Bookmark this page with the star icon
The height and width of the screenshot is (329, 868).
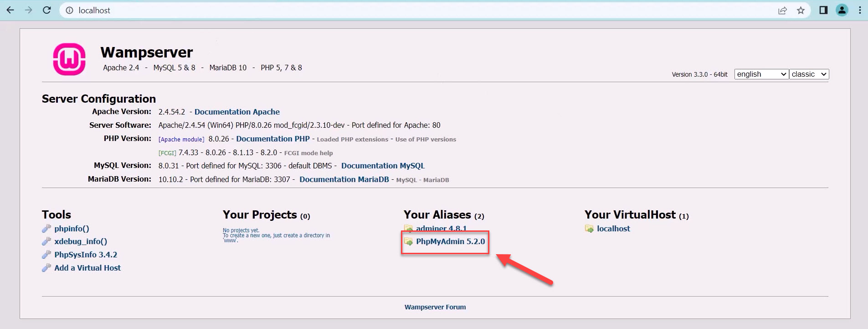click(x=801, y=10)
